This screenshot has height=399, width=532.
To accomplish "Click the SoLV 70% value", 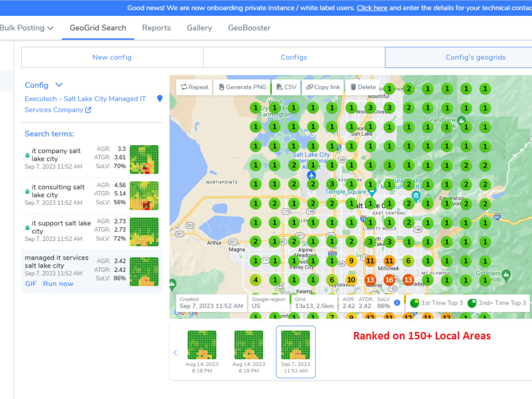I will click(120, 166).
